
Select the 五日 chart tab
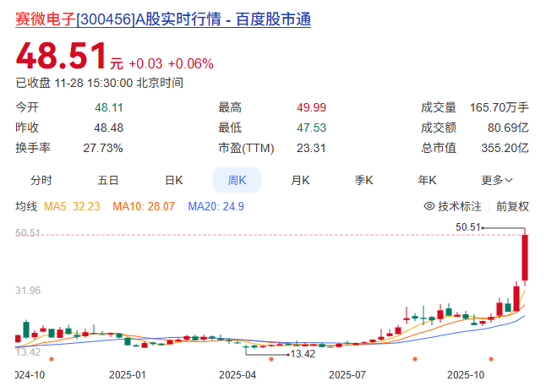coord(108,180)
